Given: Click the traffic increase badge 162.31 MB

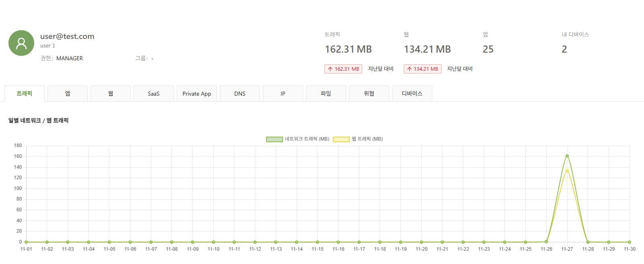Looking at the screenshot, I should tap(343, 69).
